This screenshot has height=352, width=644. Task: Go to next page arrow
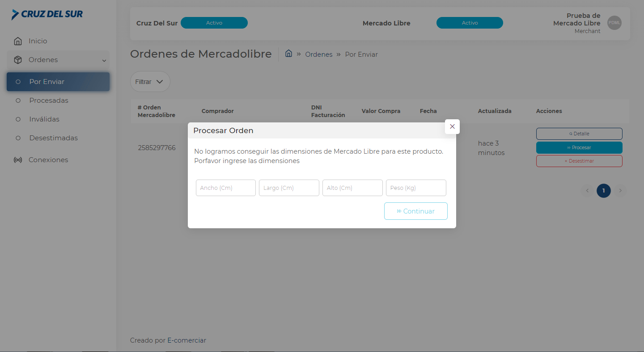click(620, 191)
